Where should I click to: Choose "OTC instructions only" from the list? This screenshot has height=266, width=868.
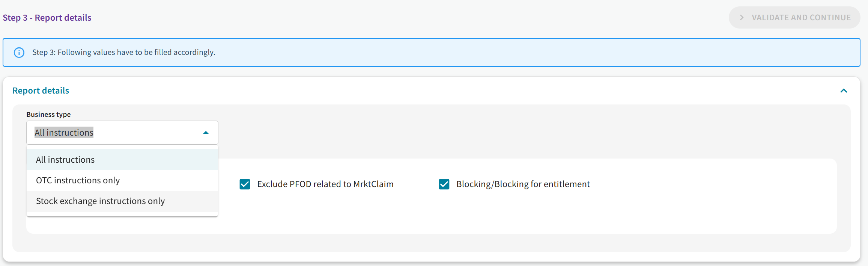[x=78, y=180]
